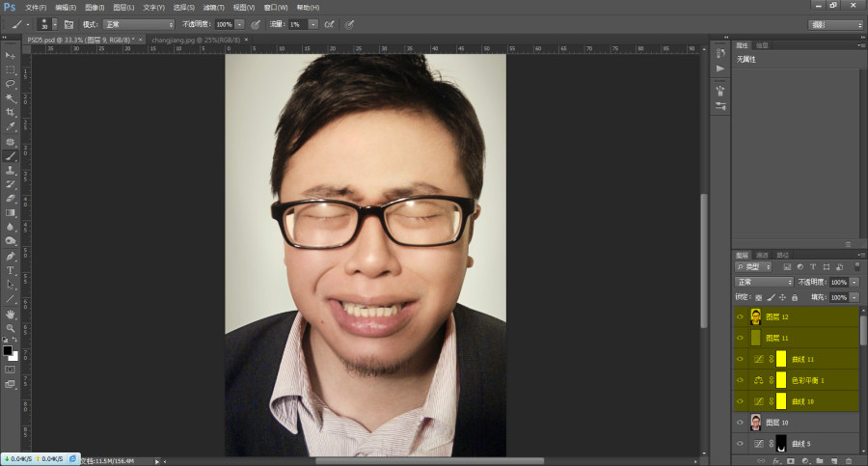Image resolution: width=868 pixels, height=466 pixels.
Task: Select the Zoom tool
Action: 10,328
